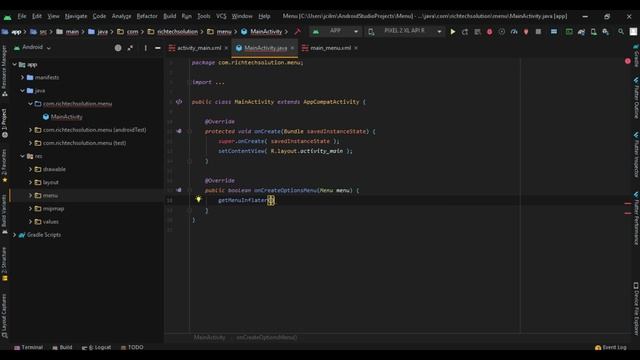Open the Terminal tool window

pyautogui.click(x=28, y=347)
